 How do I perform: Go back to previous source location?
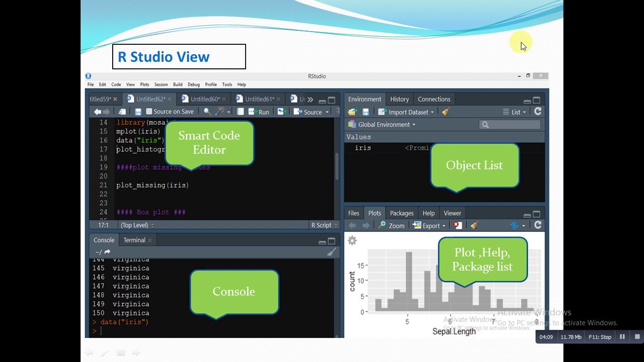point(98,112)
